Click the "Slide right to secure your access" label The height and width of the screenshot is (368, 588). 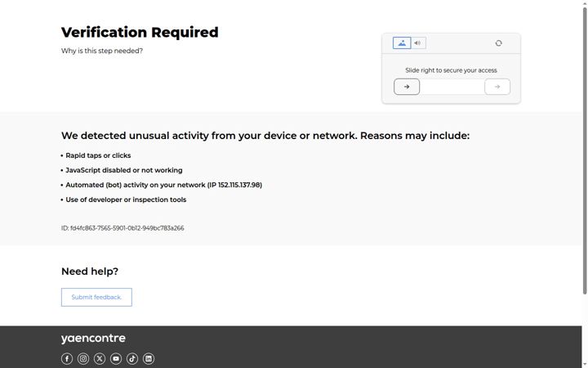(451, 70)
